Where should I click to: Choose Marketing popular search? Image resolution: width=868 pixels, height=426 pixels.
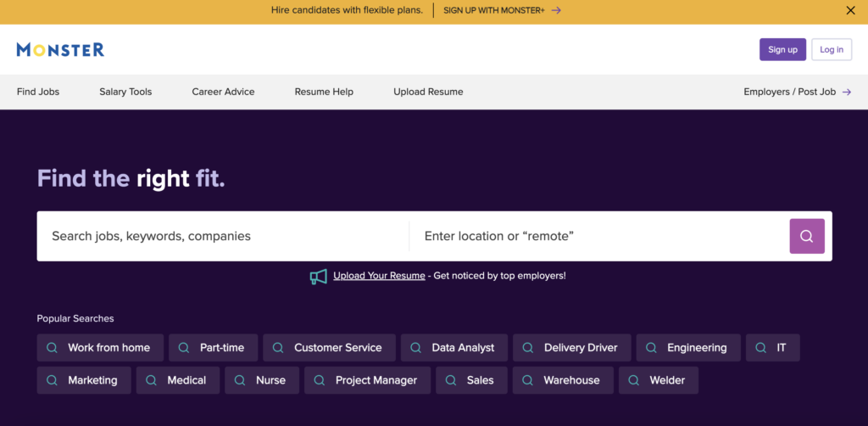[x=84, y=380]
